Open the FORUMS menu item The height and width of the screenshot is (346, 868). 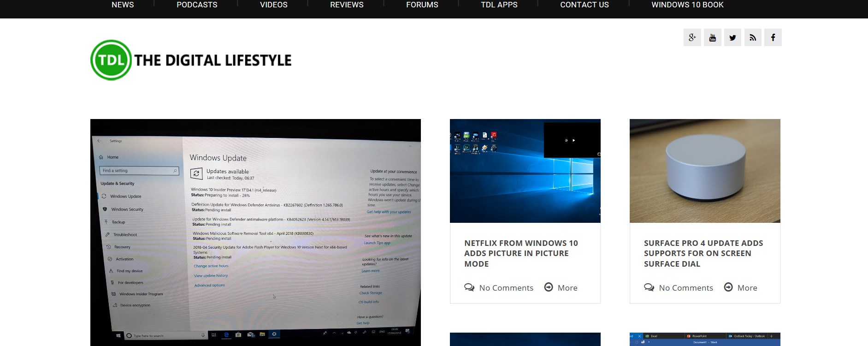(422, 5)
